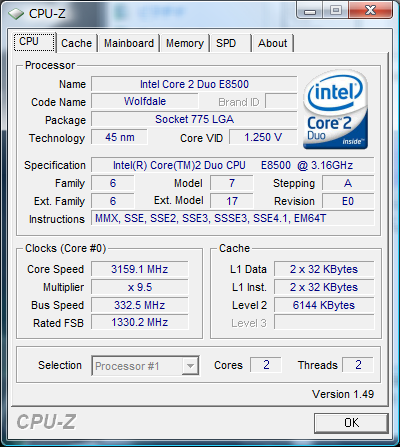Select the Memory tab

(185, 43)
